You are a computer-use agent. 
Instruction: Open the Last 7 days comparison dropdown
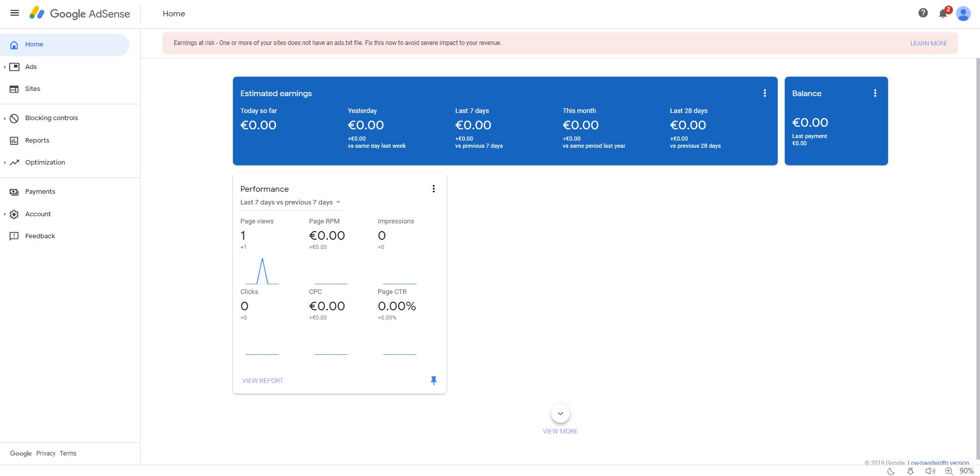pyautogui.click(x=291, y=202)
